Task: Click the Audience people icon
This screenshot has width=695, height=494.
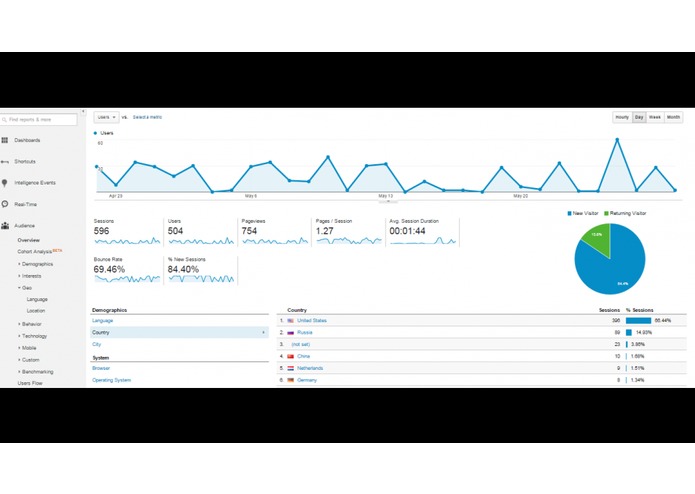Action: coord(5,226)
